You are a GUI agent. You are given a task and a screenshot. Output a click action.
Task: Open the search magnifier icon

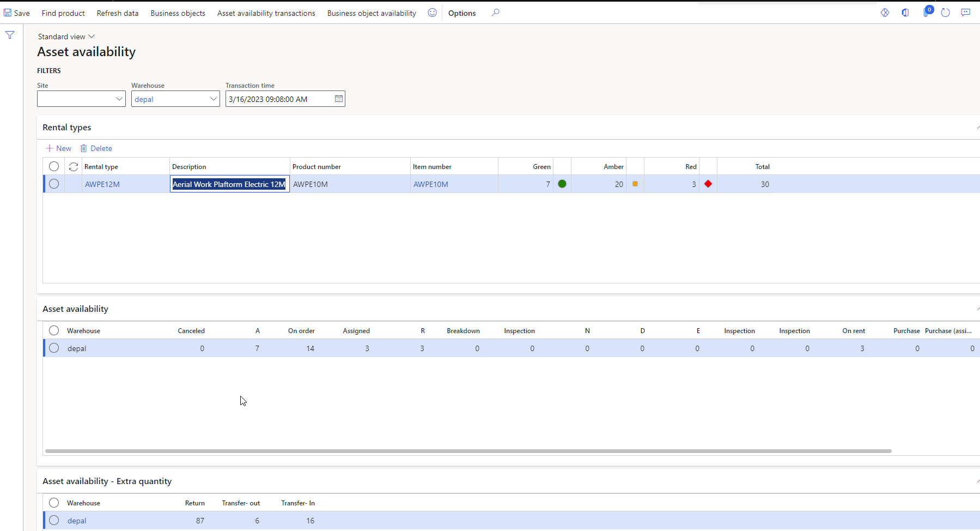click(x=495, y=13)
